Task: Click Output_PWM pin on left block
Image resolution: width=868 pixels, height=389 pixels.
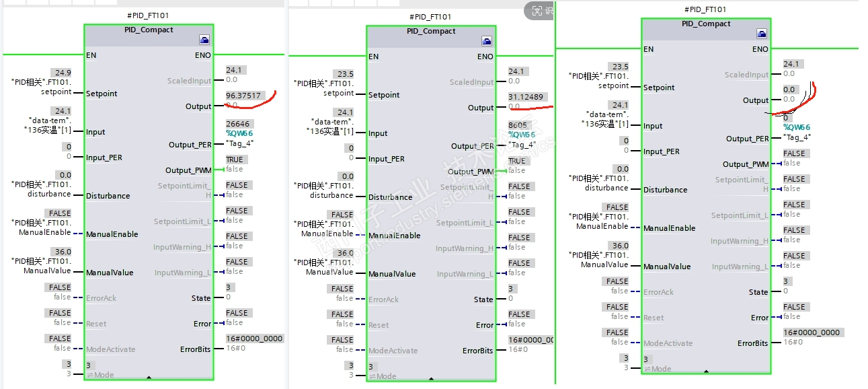Action: [x=188, y=170]
